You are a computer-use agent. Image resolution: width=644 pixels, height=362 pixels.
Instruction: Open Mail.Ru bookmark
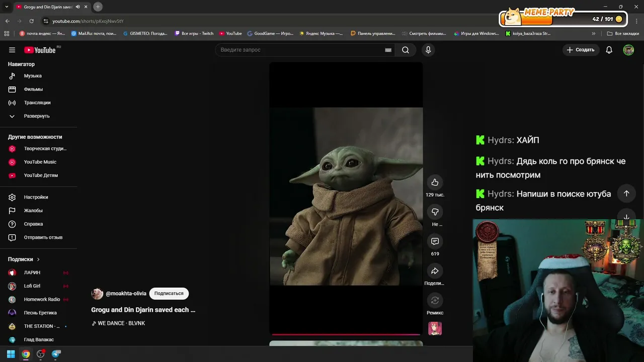(x=94, y=34)
